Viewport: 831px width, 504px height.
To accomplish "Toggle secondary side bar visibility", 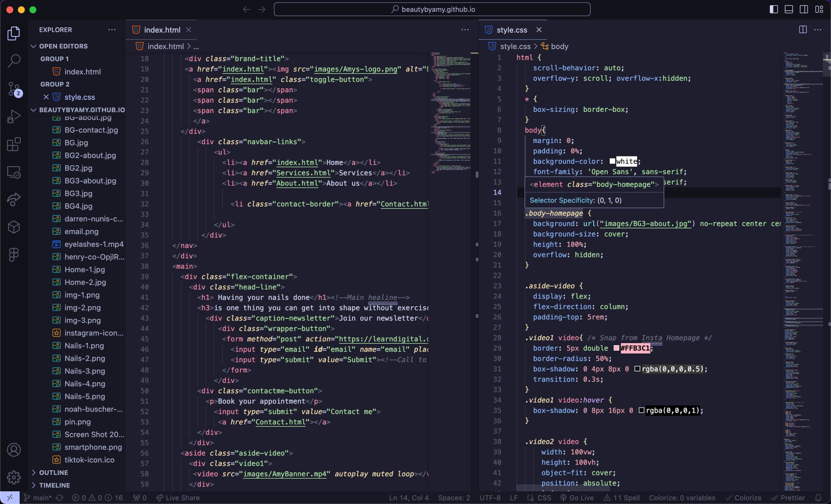I will click(804, 9).
